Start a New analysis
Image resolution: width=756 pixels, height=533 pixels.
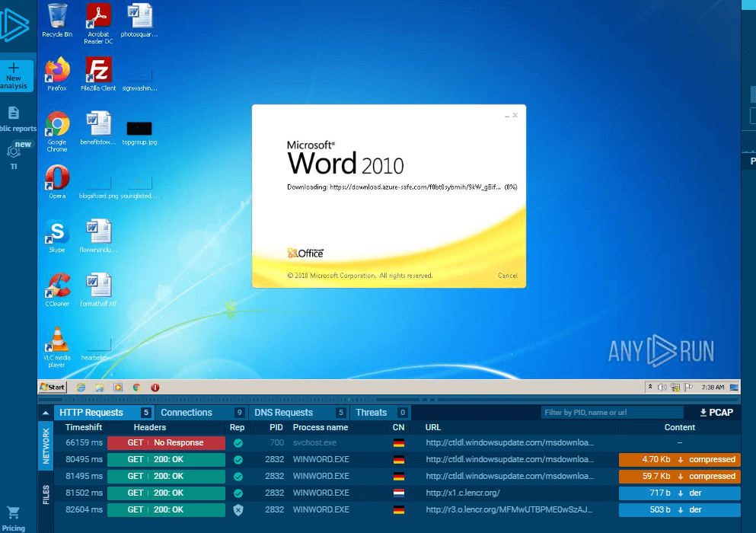point(15,75)
